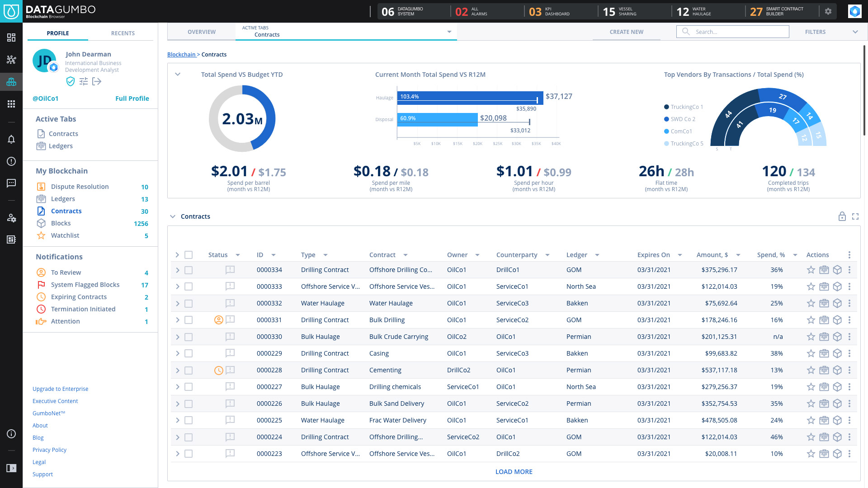This screenshot has width=868, height=488.
Task: Open the Type column filter dropdown
Action: (325, 255)
